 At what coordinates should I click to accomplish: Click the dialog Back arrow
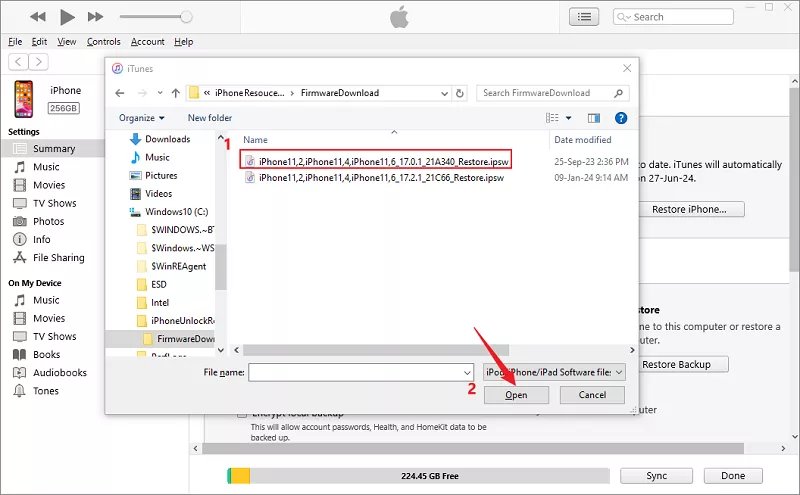119,93
